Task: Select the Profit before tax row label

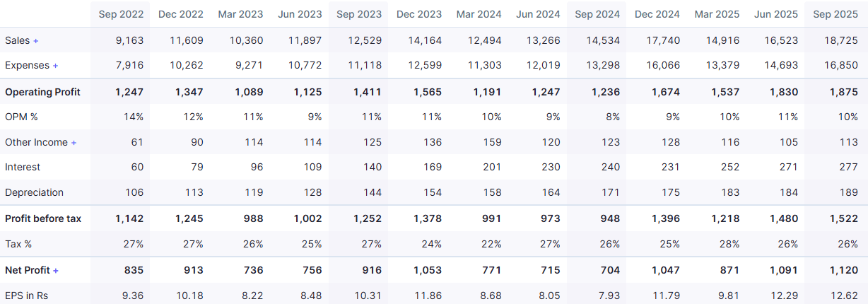Action: 43,218
